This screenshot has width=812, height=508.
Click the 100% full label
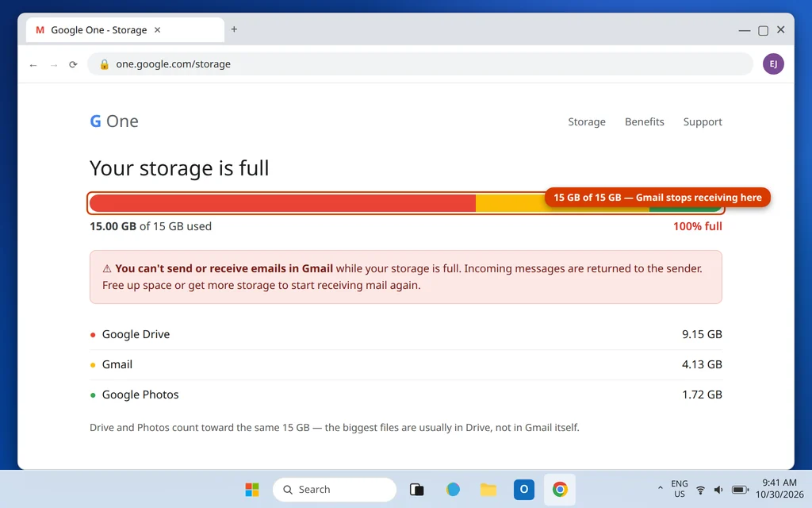(x=698, y=226)
